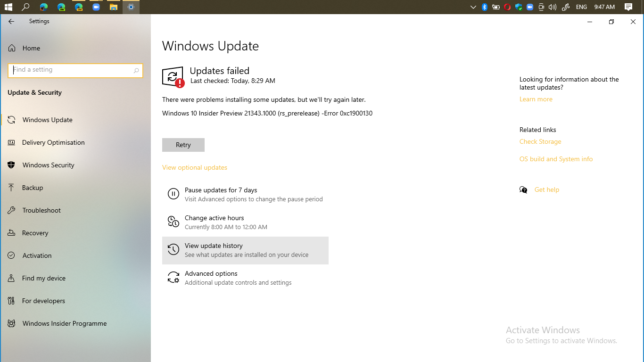Click the Troubleshoot wrench icon
This screenshot has height=362, width=644.
click(x=12, y=210)
